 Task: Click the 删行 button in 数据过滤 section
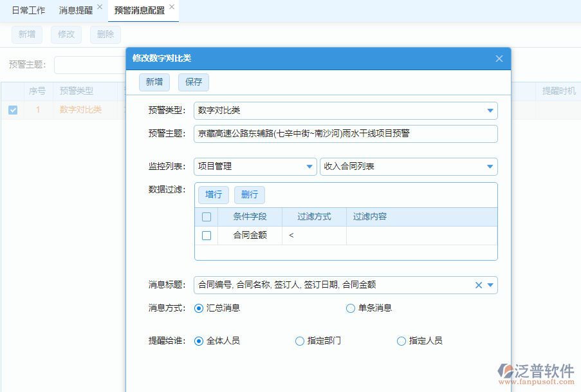250,194
